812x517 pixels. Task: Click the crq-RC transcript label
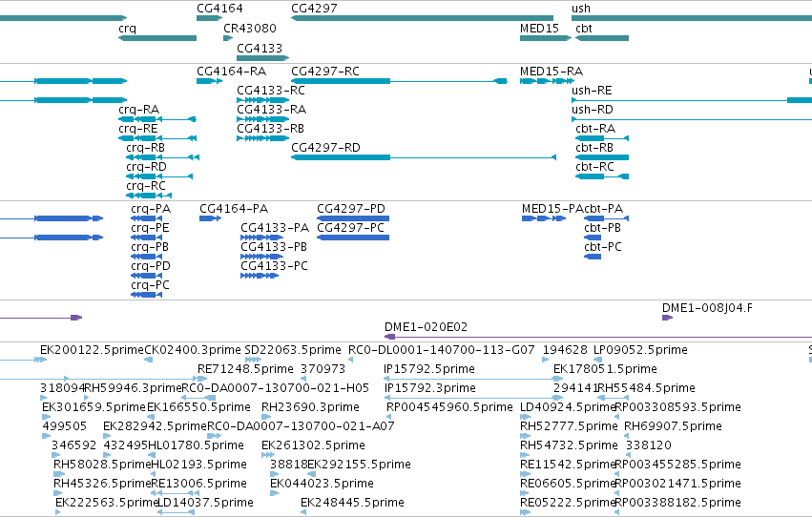pos(146,186)
